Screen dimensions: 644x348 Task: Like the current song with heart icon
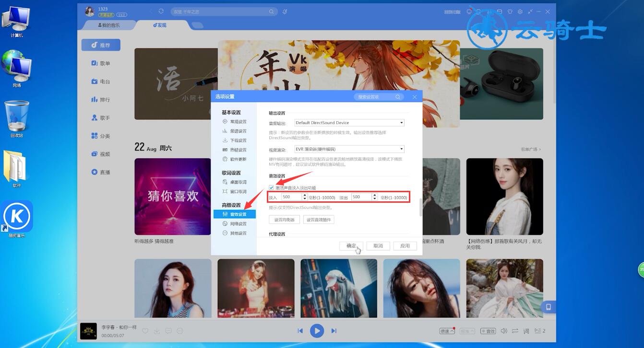tap(144, 331)
